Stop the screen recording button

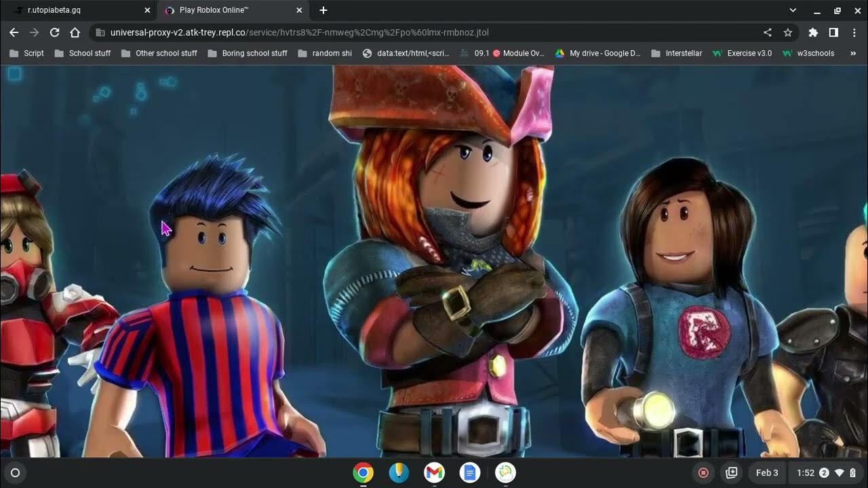pos(703,473)
